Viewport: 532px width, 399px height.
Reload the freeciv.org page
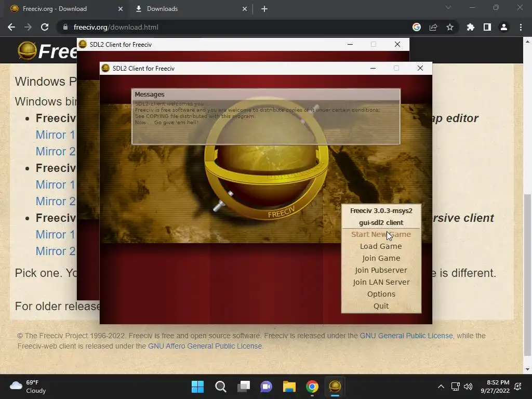(x=45, y=27)
